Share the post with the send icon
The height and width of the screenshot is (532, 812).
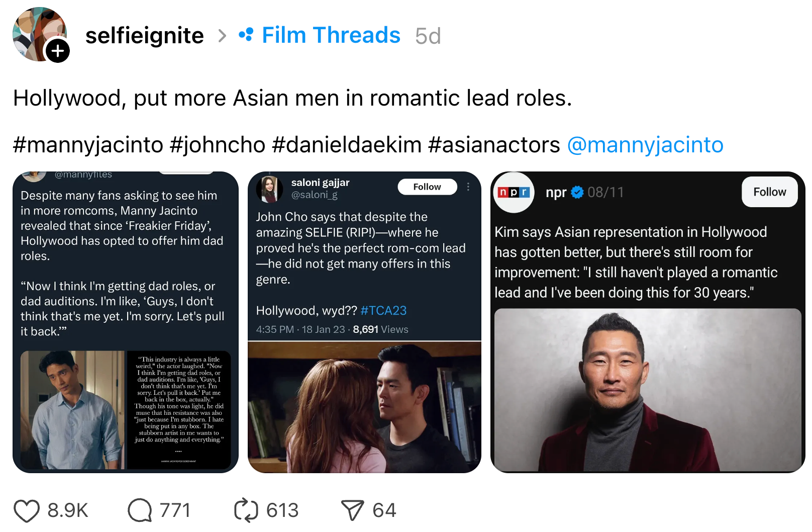point(352,511)
